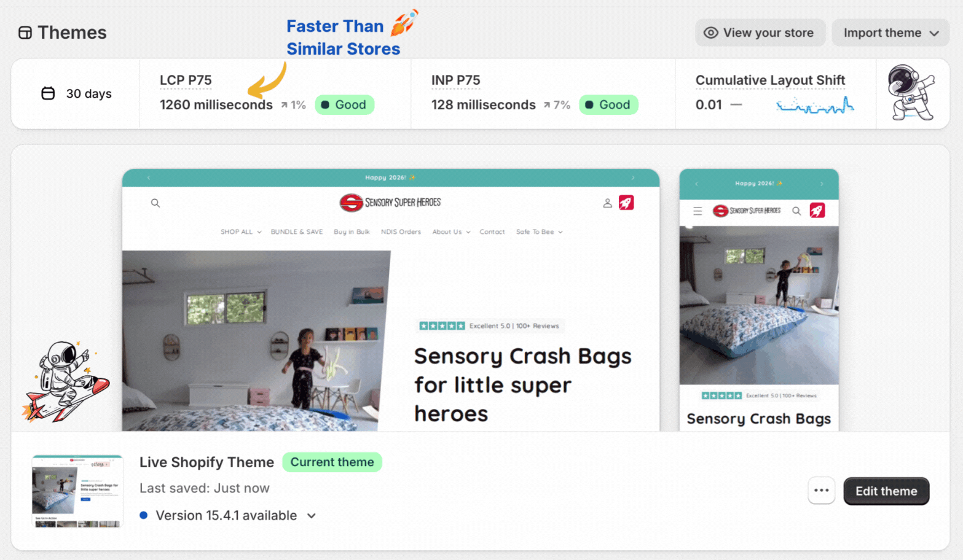Click the Live Shopify Theme title
963x560 pixels.
click(x=206, y=462)
